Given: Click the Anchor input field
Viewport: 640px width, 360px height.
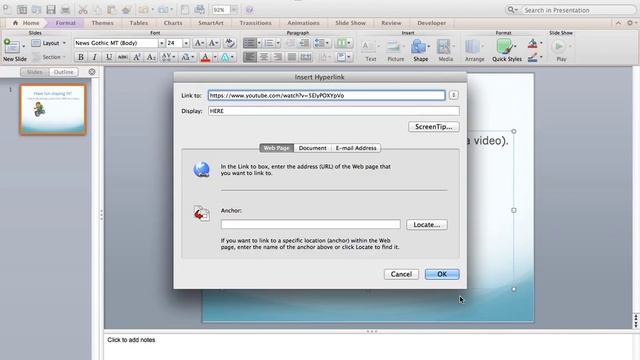Looking at the screenshot, I should [x=311, y=224].
